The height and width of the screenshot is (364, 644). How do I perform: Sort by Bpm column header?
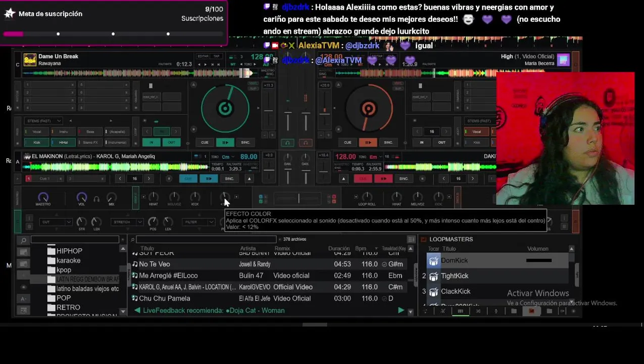(x=361, y=249)
